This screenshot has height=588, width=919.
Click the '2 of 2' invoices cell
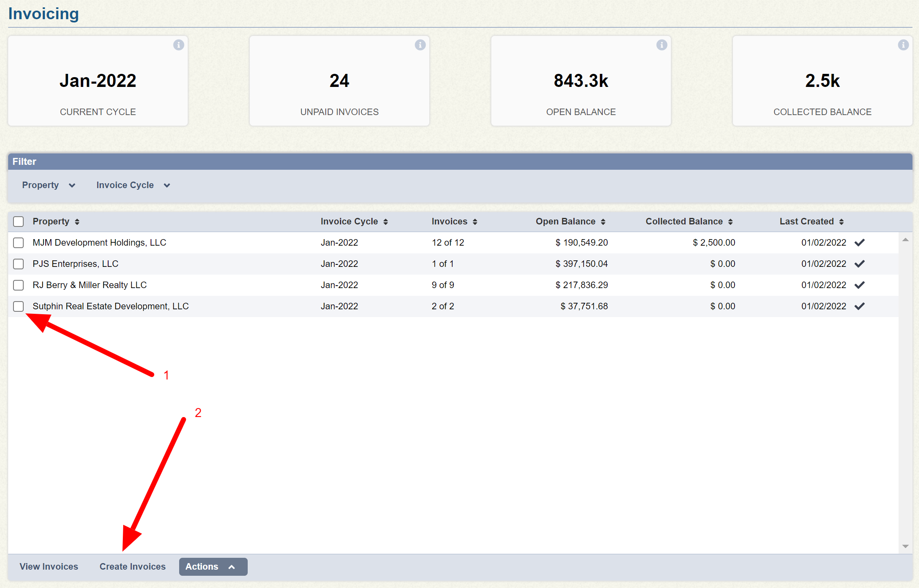tap(443, 306)
